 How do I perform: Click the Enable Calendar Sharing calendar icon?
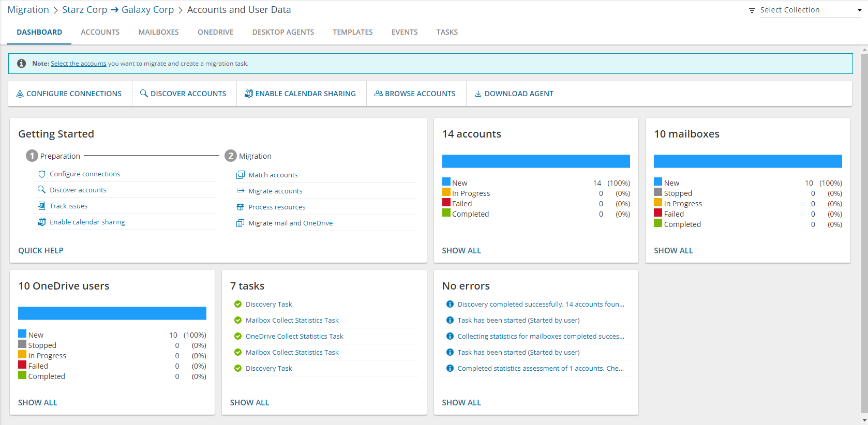coord(249,94)
